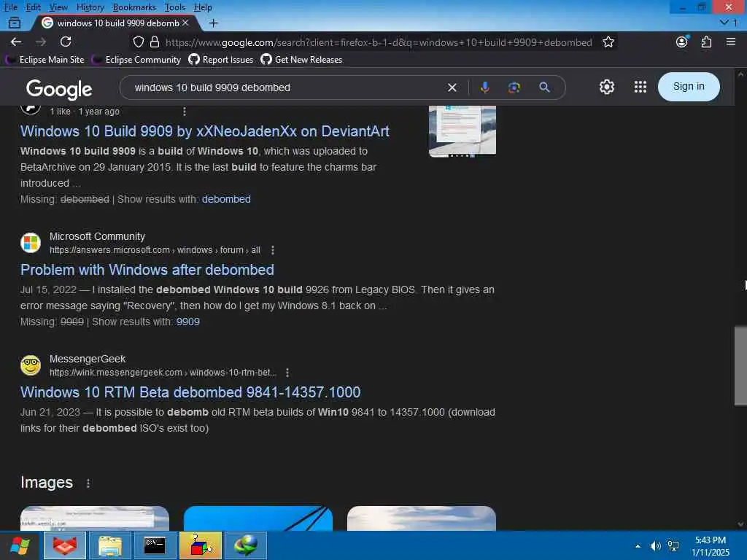Clear the Google search box text
747x560 pixels.
(452, 87)
